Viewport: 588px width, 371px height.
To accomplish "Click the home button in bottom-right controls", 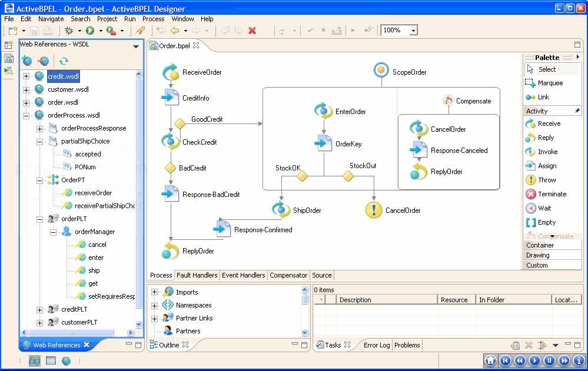I will [490, 360].
